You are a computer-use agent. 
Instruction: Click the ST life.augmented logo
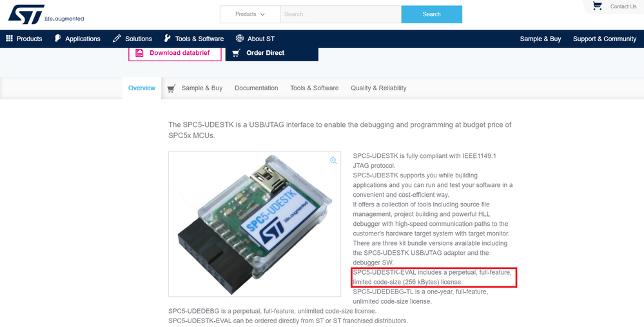(x=46, y=15)
